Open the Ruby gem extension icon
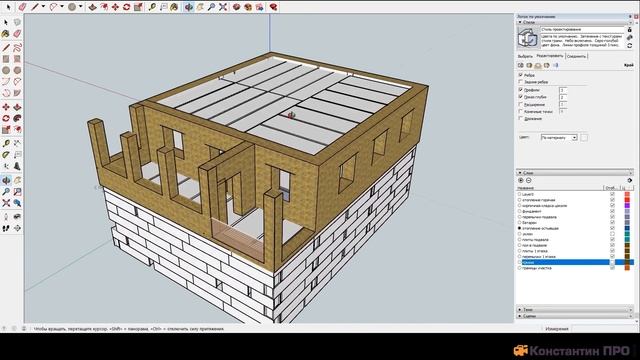640x360 pixels. pos(273,7)
